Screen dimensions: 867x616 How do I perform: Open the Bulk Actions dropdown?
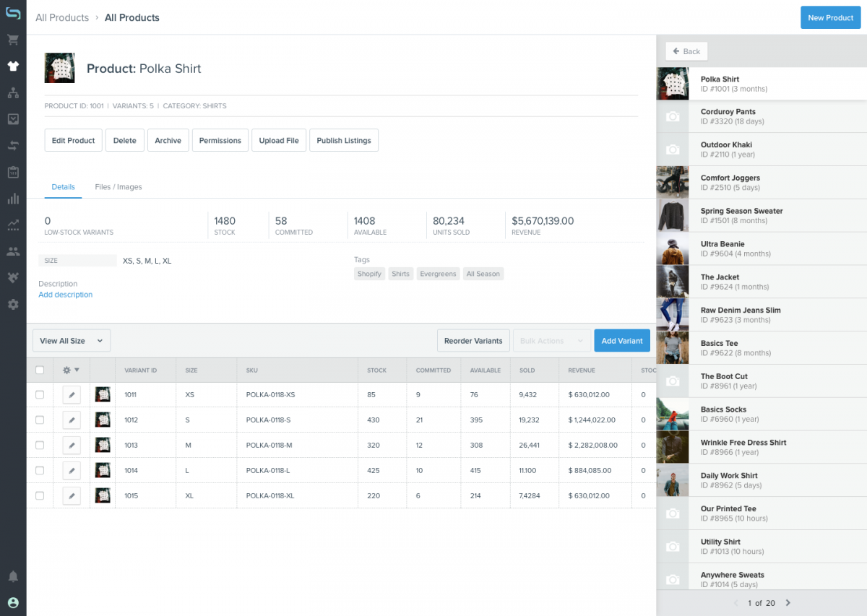552,340
